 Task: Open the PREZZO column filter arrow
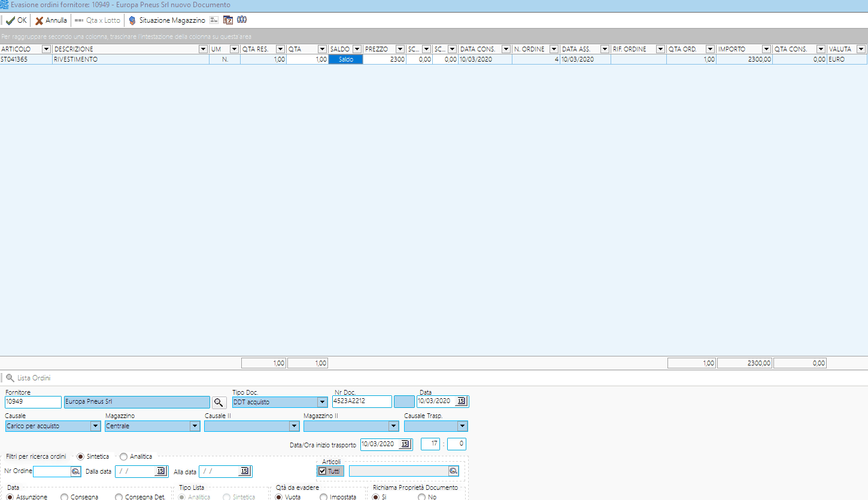400,49
